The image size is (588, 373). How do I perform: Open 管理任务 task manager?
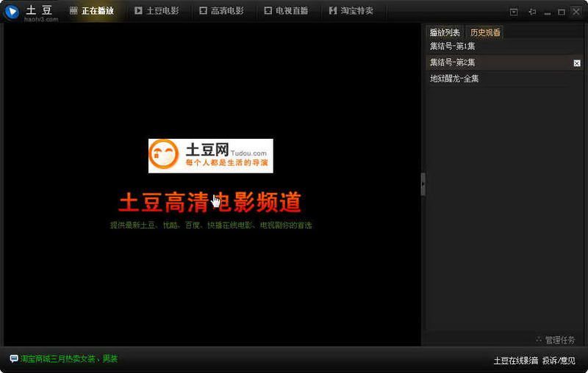pyautogui.click(x=556, y=340)
